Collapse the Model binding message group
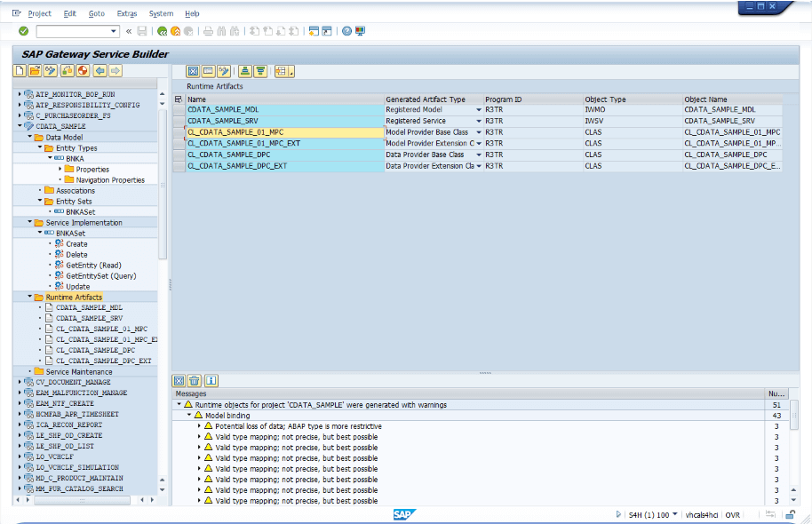The image size is (812, 524). point(188,416)
